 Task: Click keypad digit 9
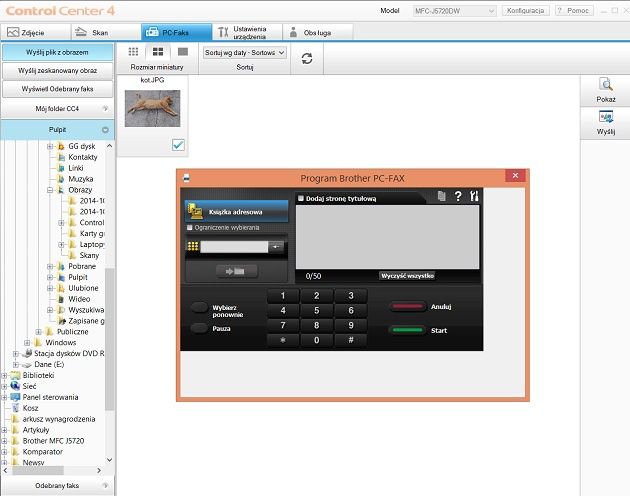tap(351, 325)
